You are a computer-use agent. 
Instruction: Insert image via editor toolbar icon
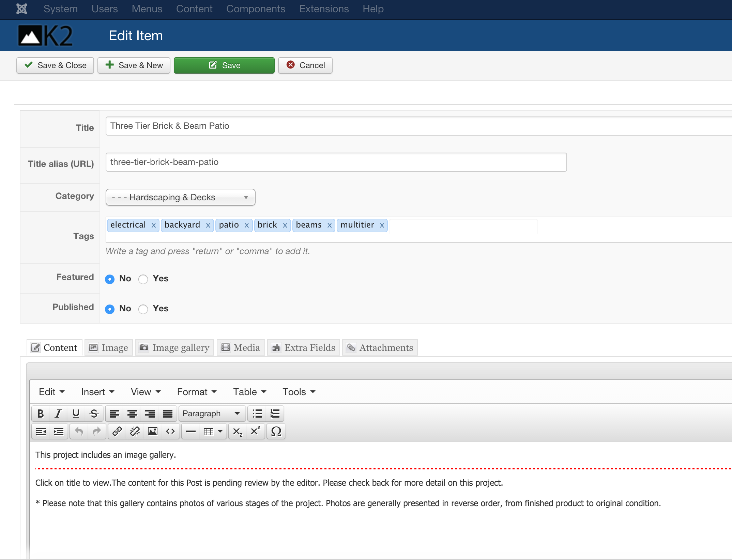coord(153,432)
